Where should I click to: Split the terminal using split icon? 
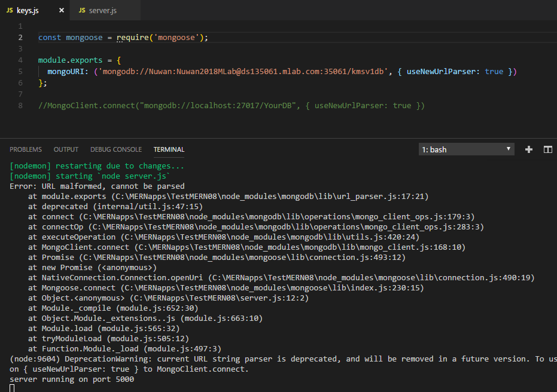[x=547, y=149]
